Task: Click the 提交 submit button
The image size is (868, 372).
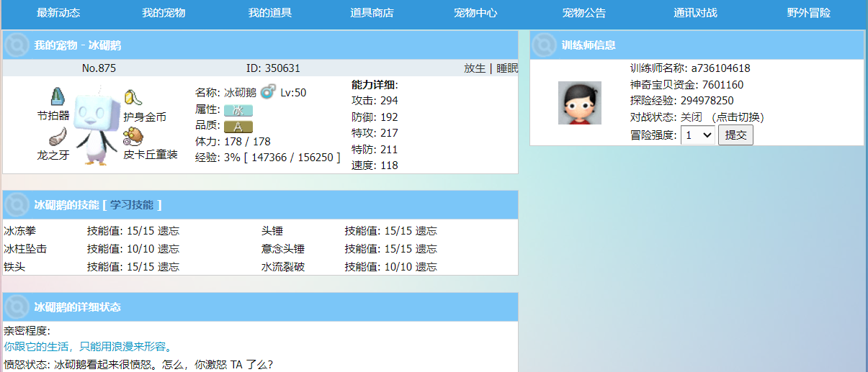Action: click(x=735, y=135)
